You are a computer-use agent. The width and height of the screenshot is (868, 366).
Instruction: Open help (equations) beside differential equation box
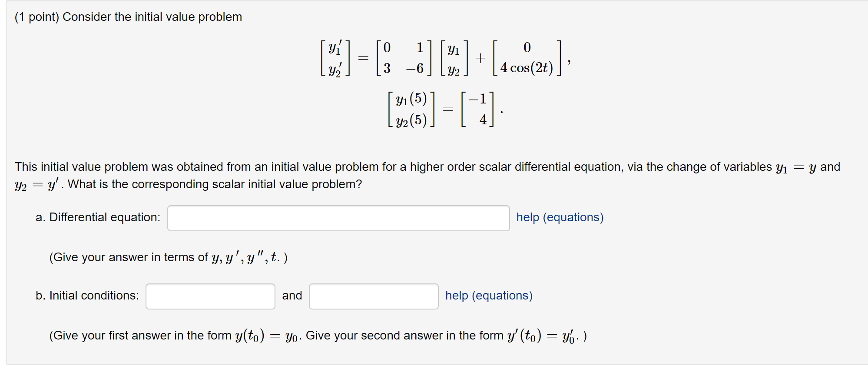pos(560,217)
